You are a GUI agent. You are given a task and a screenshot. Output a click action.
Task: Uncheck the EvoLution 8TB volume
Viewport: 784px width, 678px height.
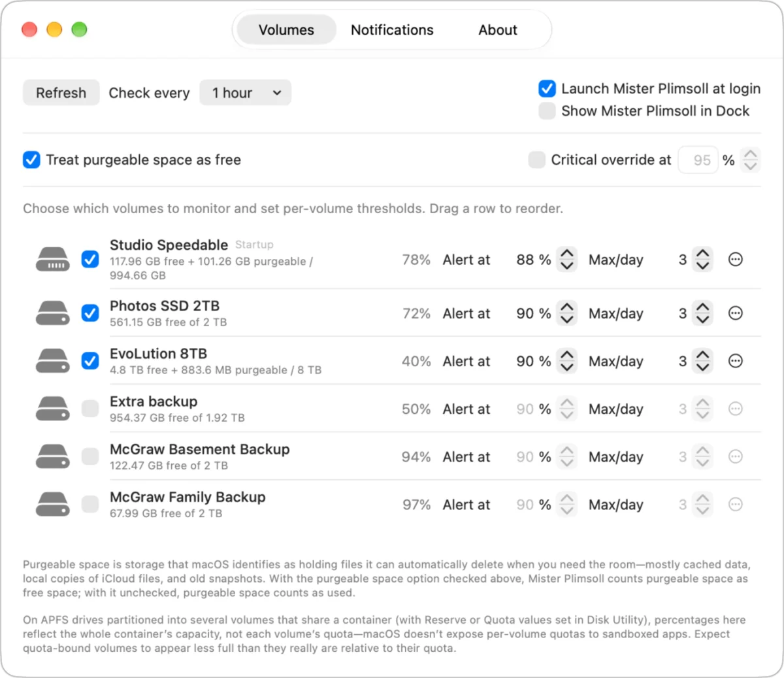point(90,361)
